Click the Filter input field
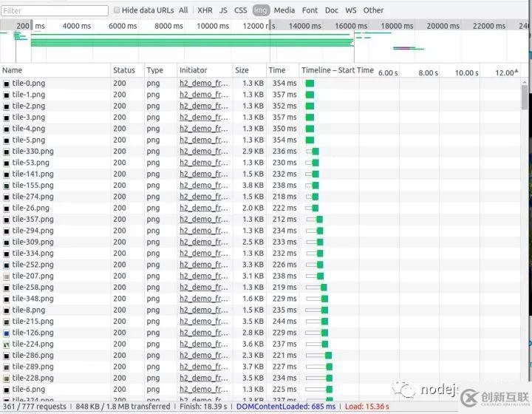532x414 pixels. (x=55, y=11)
